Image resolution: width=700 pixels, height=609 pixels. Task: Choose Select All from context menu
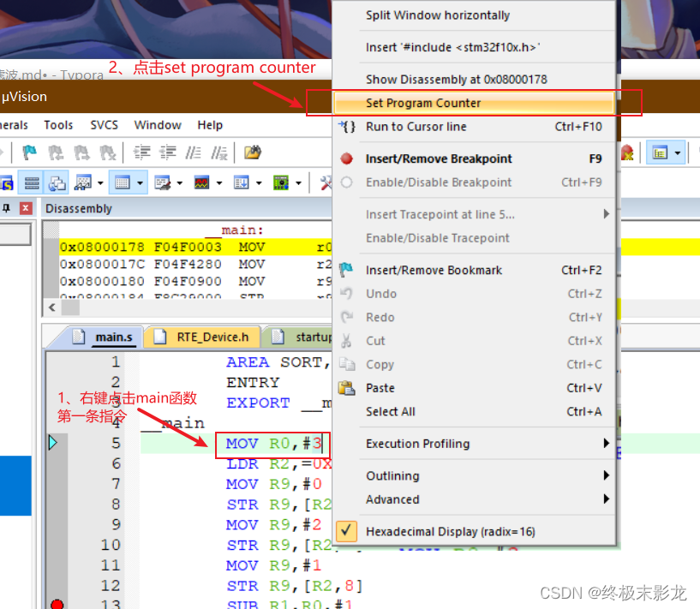coord(474,411)
